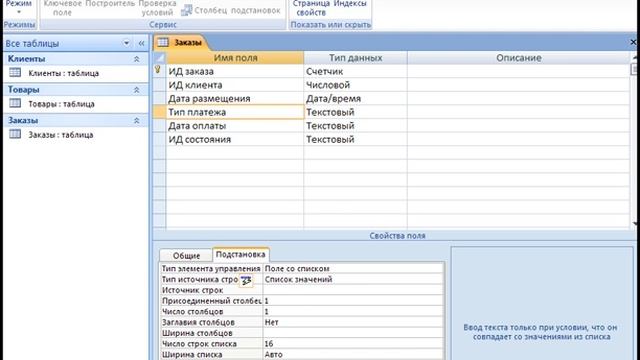Select the ИД клиента field name cell
Image resolution: width=640 pixels, height=360 pixels.
pos(235,85)
